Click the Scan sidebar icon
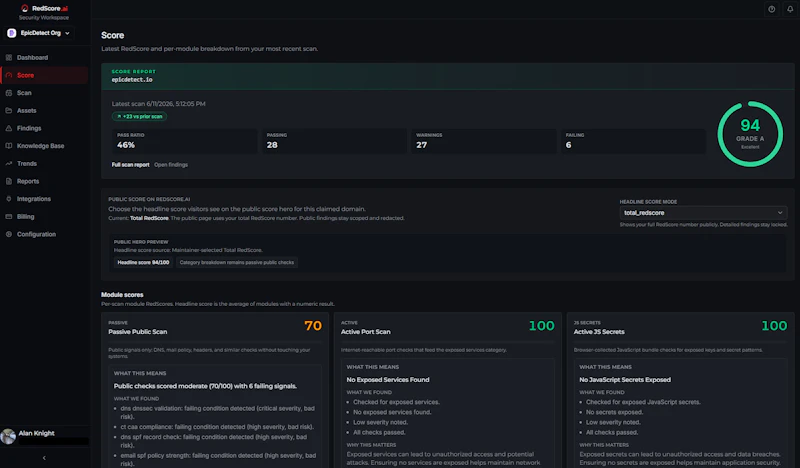The width and height of the screenshot is (800, 468). [9, 93]
